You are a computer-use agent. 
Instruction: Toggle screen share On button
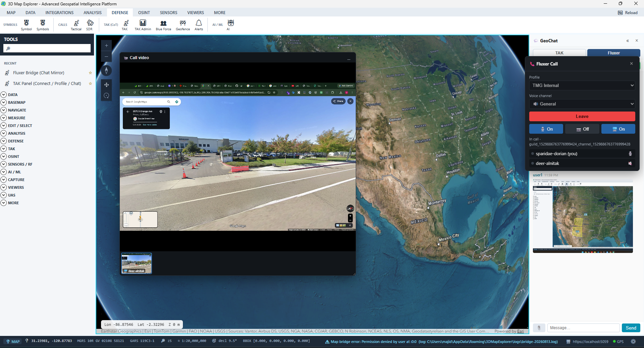pos(618,129)
